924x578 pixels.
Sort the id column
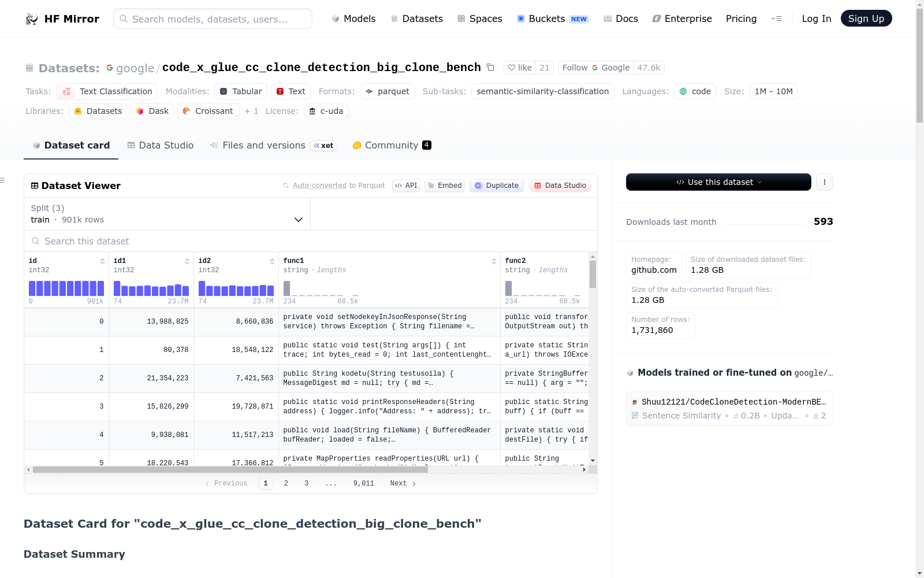102,261
